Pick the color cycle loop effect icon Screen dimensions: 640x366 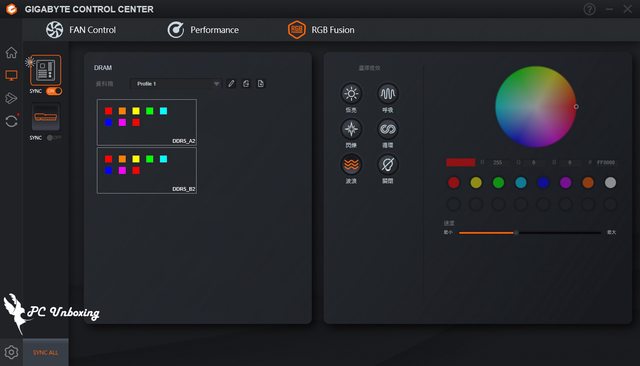tap(387, 129)
